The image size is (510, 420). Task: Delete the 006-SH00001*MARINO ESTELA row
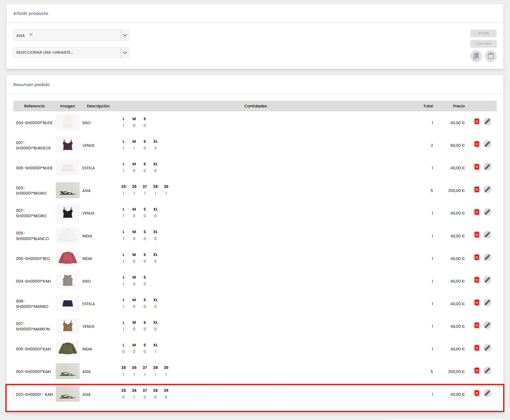click(477, 303)
